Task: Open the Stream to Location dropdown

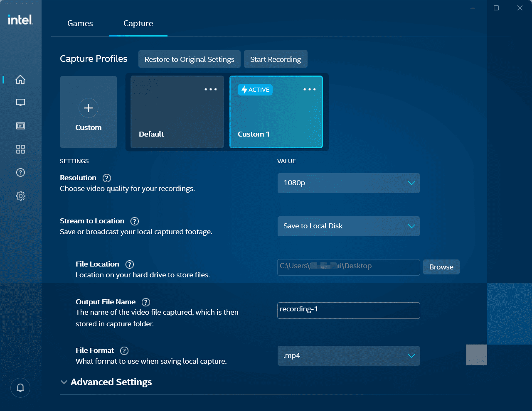Action: click(348, 226)
